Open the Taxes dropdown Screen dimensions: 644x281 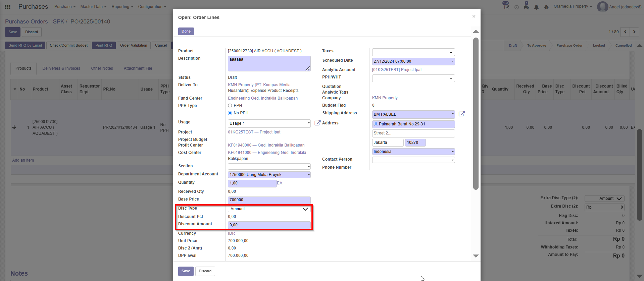click(x=413, y=52)
